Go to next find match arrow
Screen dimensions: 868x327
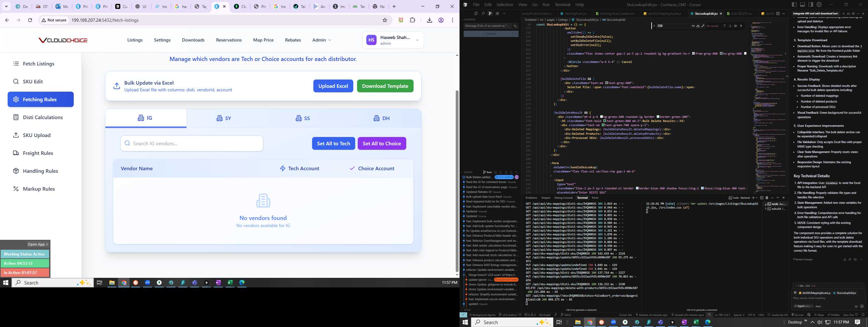pos(730,26)
